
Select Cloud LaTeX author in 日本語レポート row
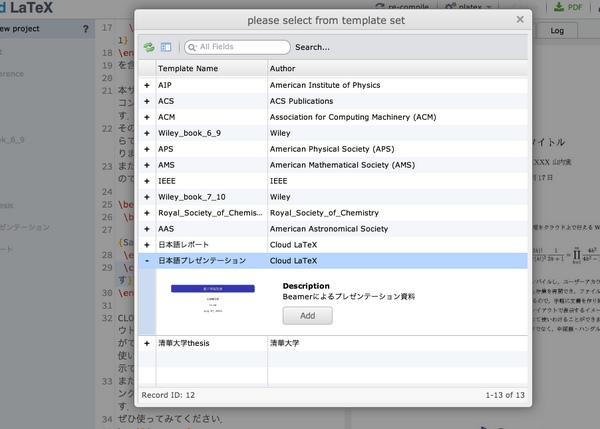398,245
